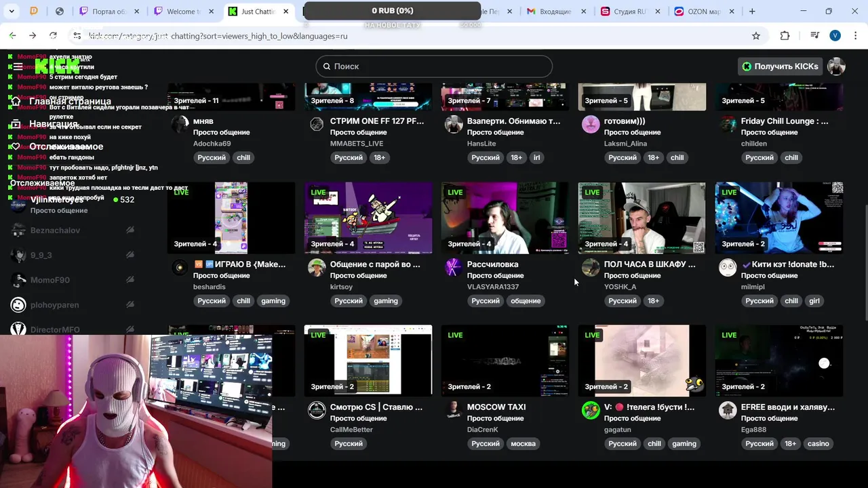Screen dimensions: 868x488
Task: Open the beshardis channel avatar
Action: tap(180, 268)
